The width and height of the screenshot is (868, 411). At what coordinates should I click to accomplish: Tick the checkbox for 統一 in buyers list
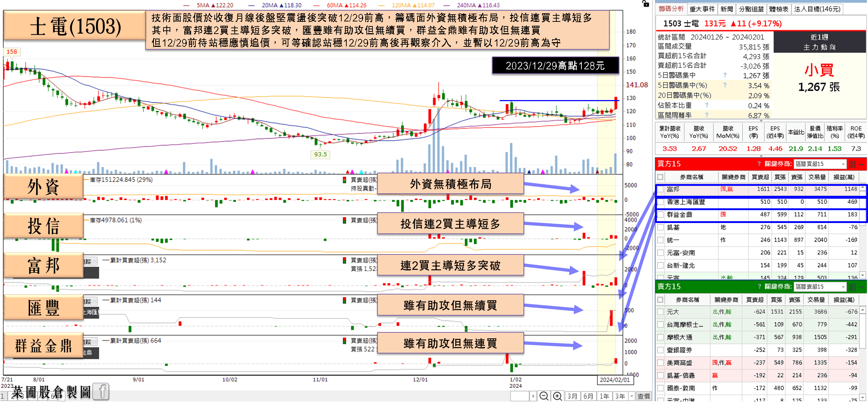tap(660, 240)
